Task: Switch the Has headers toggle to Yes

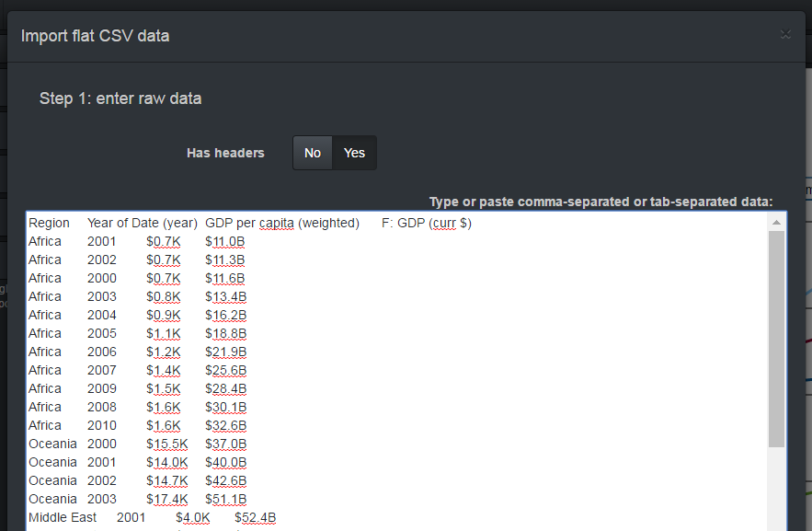Action: click(354, 153)
